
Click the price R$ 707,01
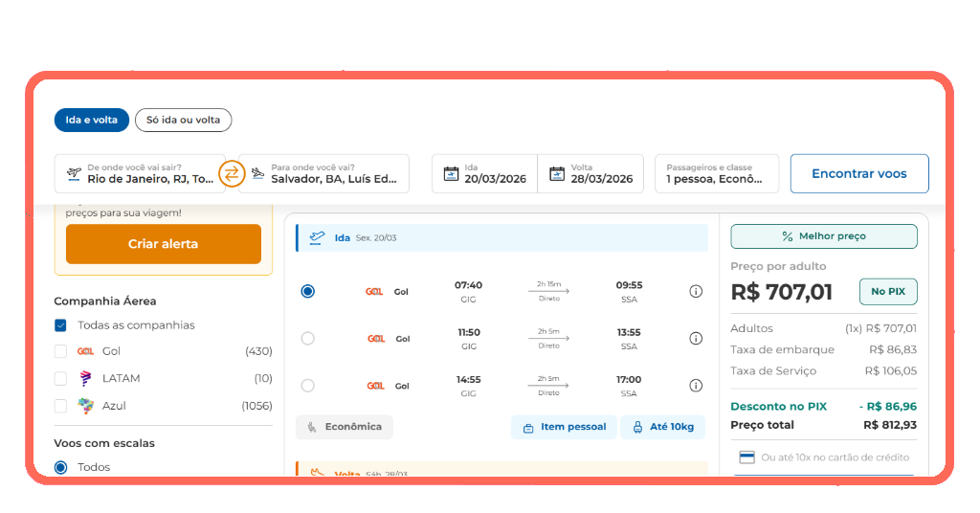(x=781, y=292)
